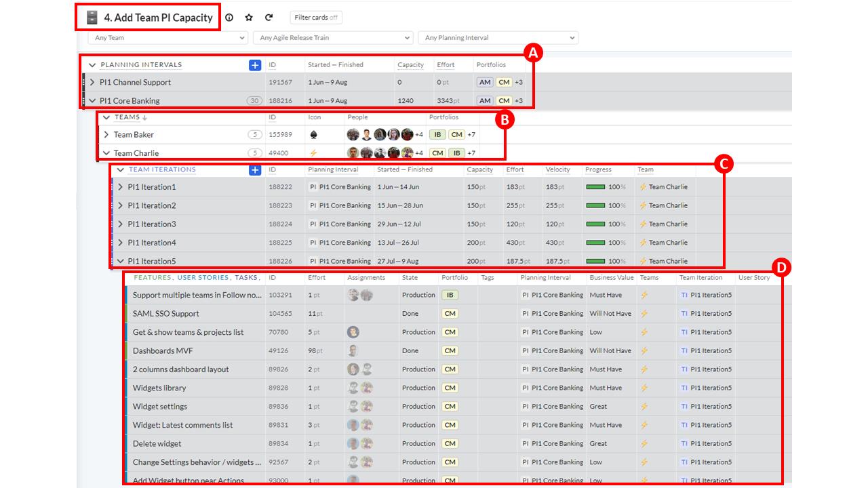Click the ID 188216 cell
Viewport: 868px width, 488px height.
coord(280,100)
